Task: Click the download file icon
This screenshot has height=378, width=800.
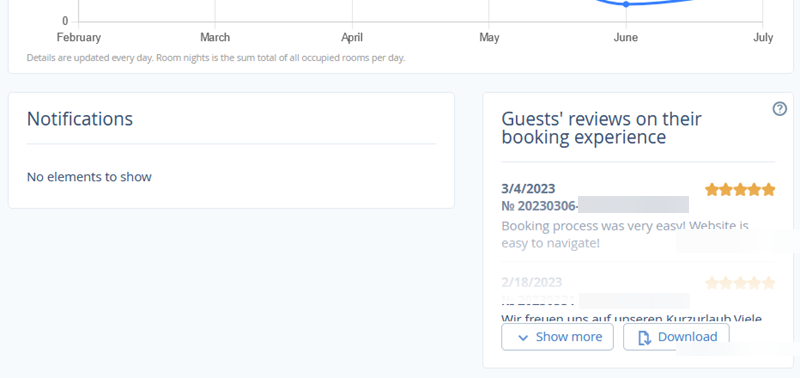Action: coord(644,337)
